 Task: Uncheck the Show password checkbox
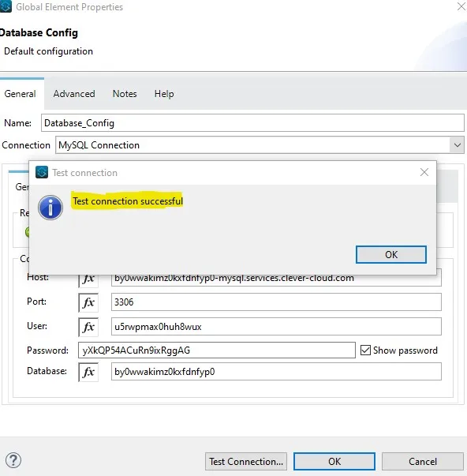click(x=365, y=350)
